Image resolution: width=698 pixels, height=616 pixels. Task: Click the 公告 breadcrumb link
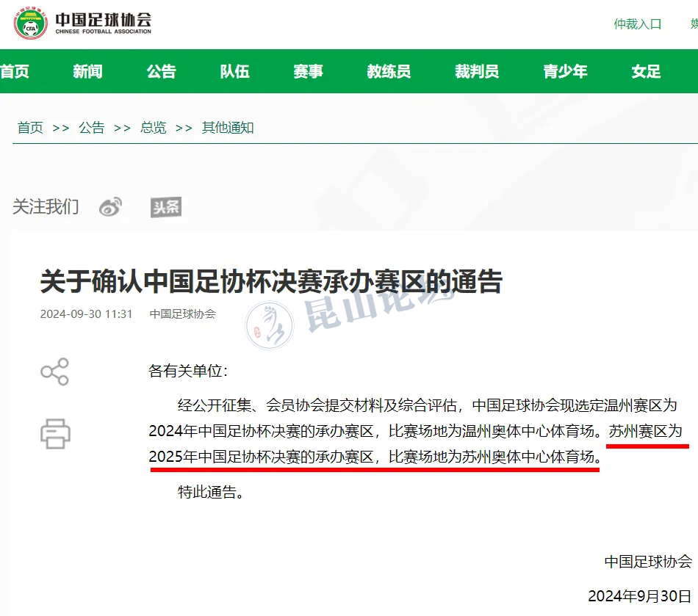click(92, 128)
